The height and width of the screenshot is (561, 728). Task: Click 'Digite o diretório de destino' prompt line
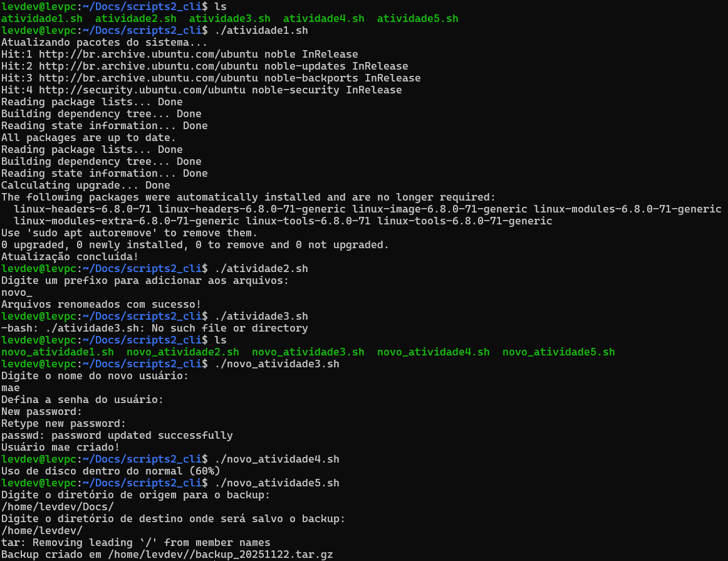173,519
